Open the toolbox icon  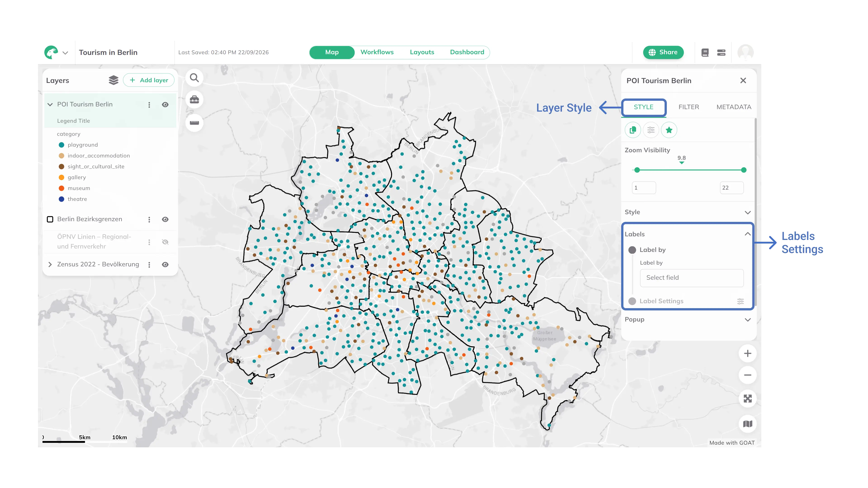click(194, 100)
